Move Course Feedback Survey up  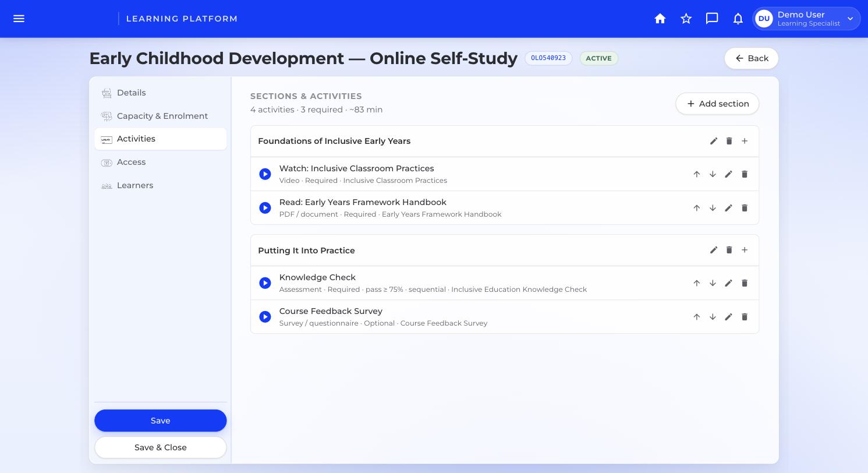point(697,317)
